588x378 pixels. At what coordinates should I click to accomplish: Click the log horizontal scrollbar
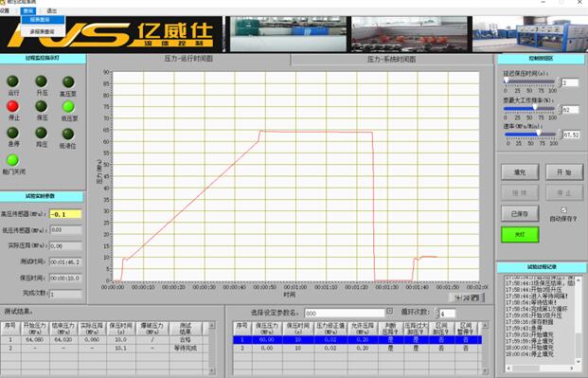coord(540,369)
